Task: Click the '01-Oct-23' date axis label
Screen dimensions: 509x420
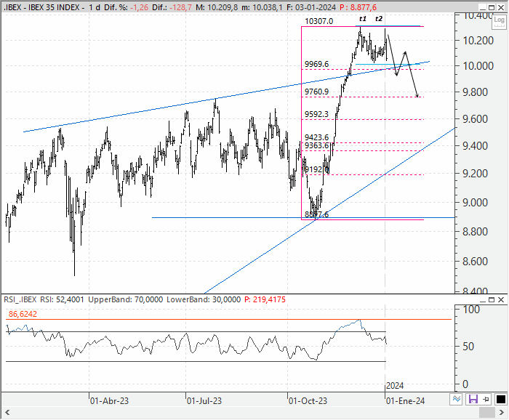Action: tap(308, 401)
